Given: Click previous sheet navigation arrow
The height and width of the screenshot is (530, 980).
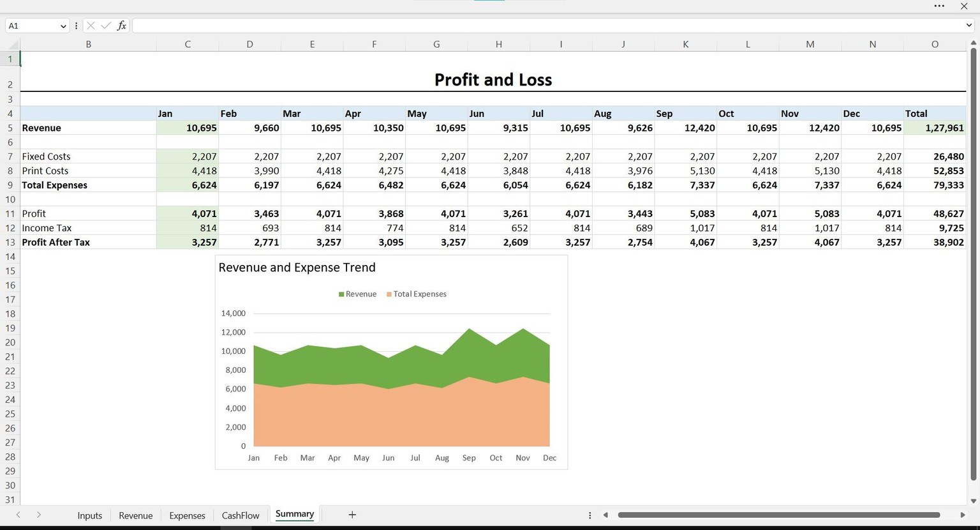Looking at the screenshot, I should (18, 515).
